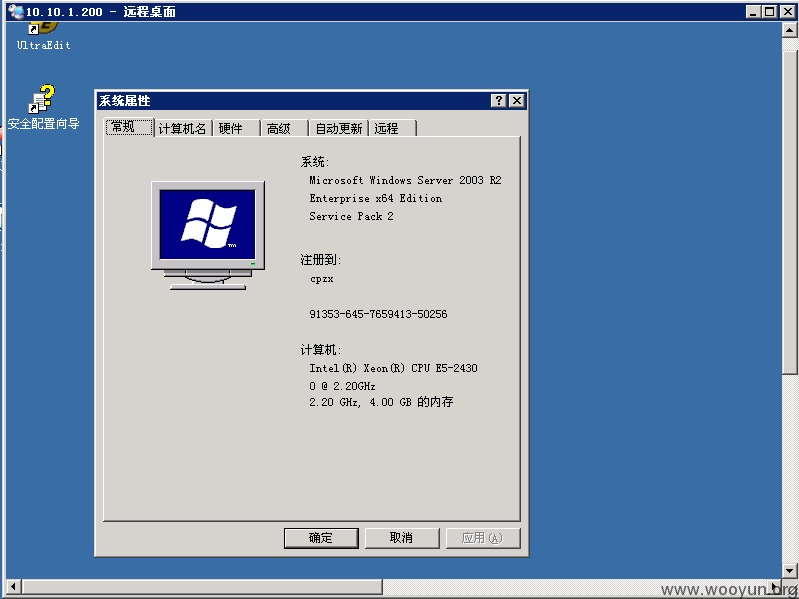
Task: Click the vertical scrollbar thumb
Action: click(790, 211)
